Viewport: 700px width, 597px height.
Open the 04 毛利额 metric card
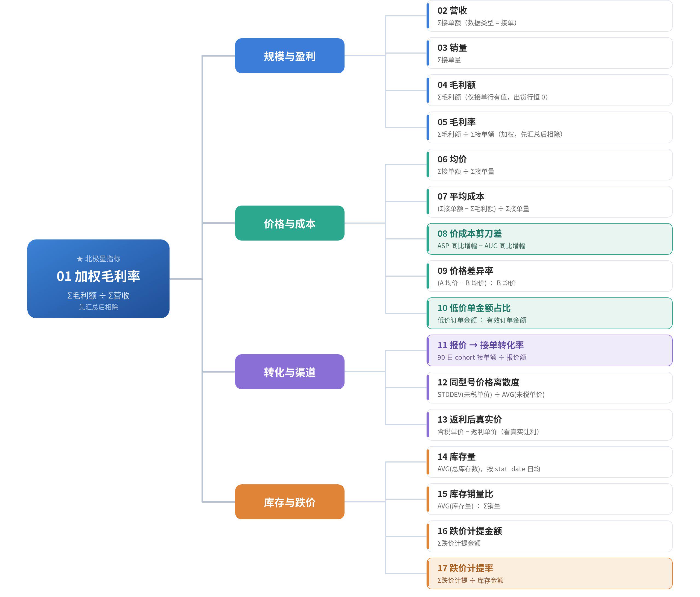pos(549,90)
